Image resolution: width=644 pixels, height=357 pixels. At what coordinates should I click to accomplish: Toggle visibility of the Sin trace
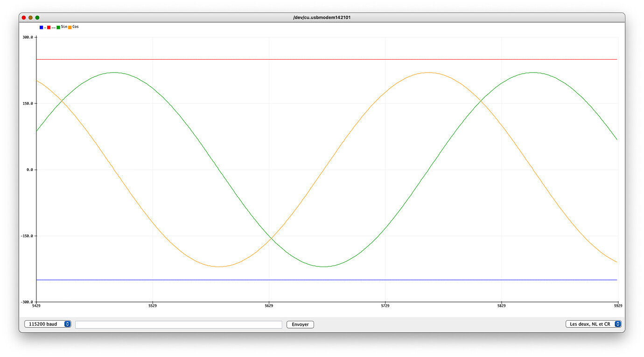pos(58,27)
